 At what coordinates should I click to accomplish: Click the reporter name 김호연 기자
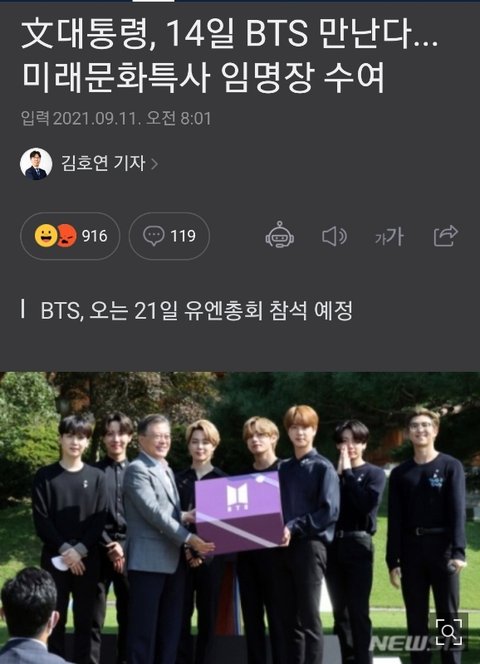103,163
